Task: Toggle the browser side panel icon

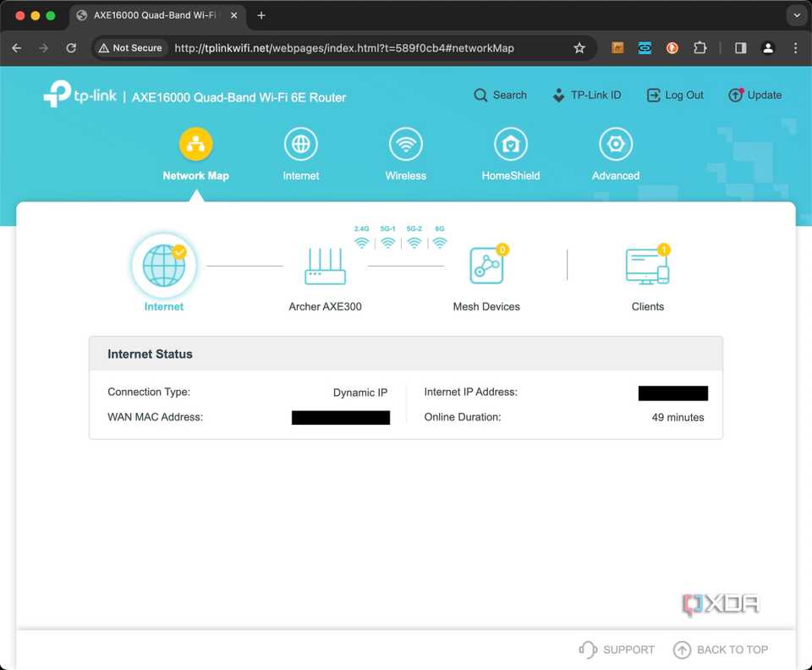Action: [741, 48]
